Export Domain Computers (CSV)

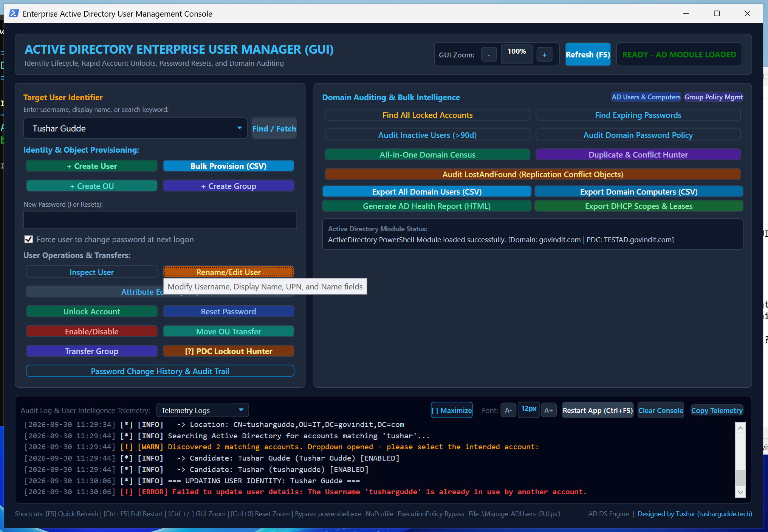pyautogui.click(x=639, y=192)
